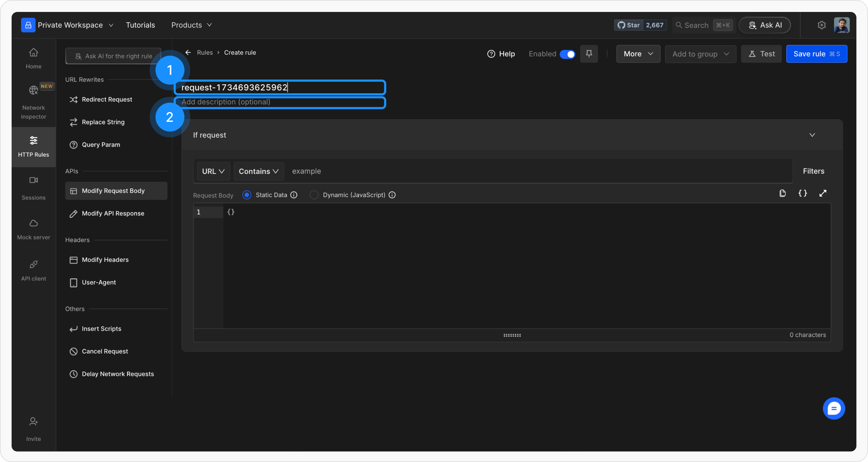Open the Contains operator dropdown
The width and height of the screenshot is (868, 462).
(258, 171)
